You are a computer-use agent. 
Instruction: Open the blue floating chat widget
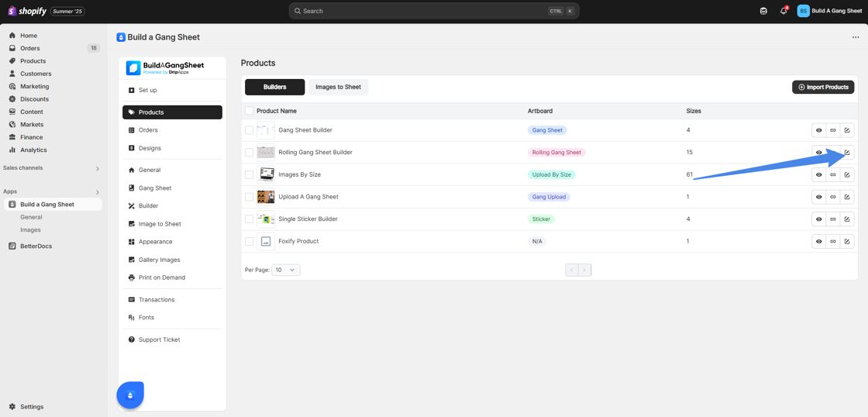pyautogui.click(x=130, y=395)
